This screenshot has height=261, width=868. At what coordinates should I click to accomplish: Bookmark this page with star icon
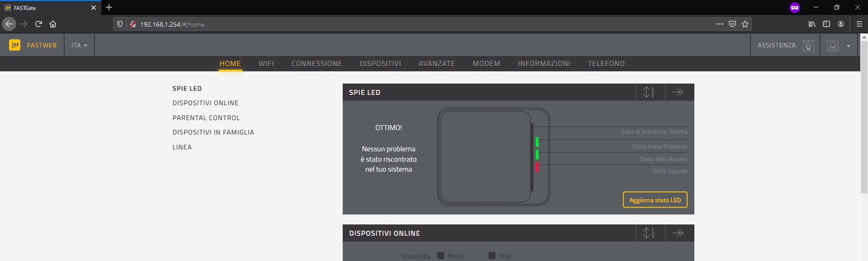pos(745,24)
